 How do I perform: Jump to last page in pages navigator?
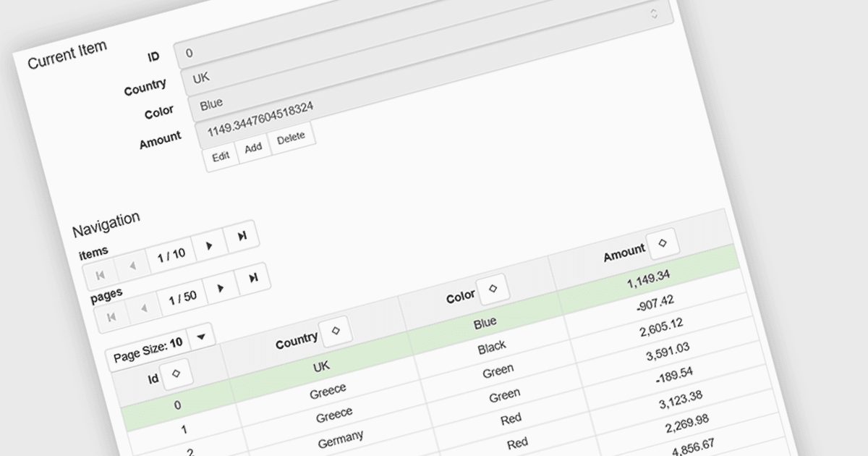point(253,279)
